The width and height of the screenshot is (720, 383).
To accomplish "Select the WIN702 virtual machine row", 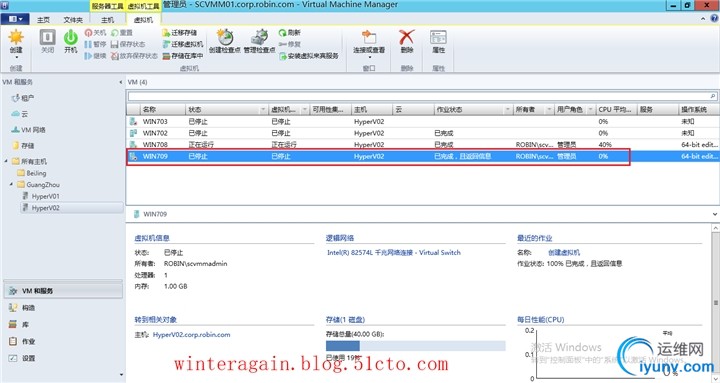I will 422,133.
